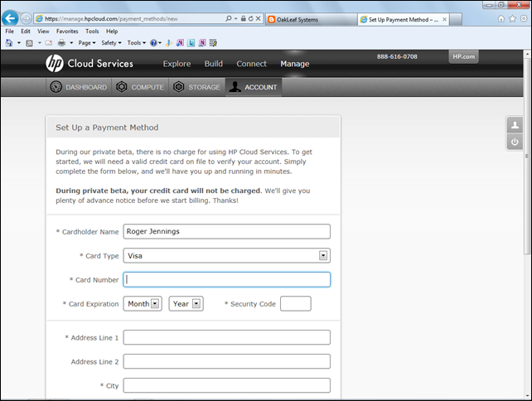Click the Cardholder Name field
This screenshot has width=532, height=401.
coord(227,231)
